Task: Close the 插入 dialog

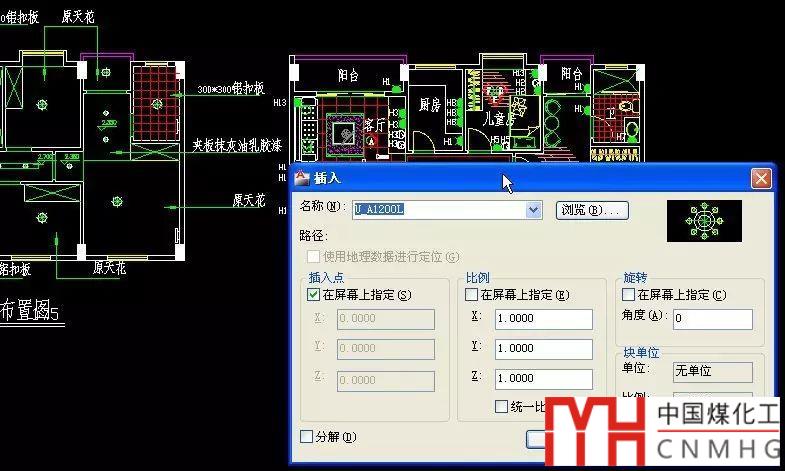Action: click(761, 179)
